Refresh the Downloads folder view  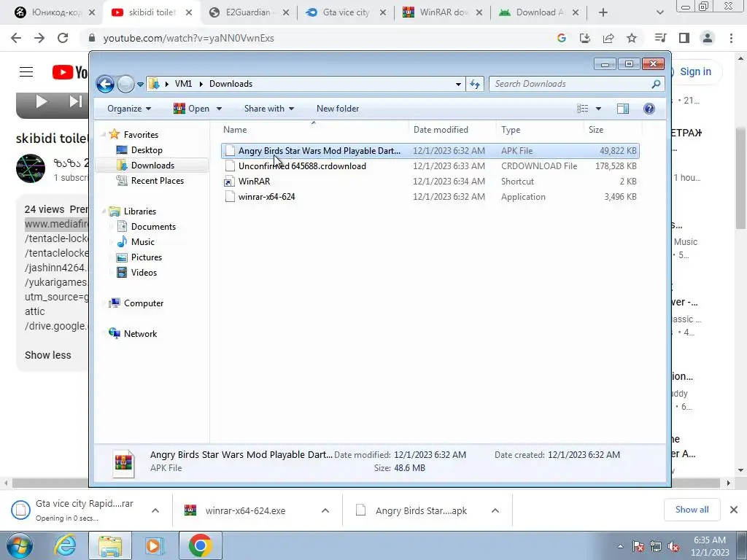[474, 84]
